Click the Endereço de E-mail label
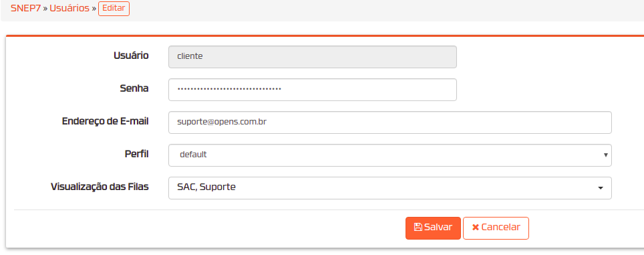The image size is (644, 255). (105, 121)
